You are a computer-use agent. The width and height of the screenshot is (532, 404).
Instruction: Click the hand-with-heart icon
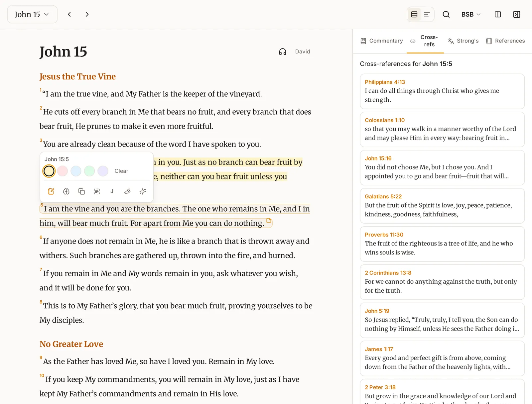127,191
